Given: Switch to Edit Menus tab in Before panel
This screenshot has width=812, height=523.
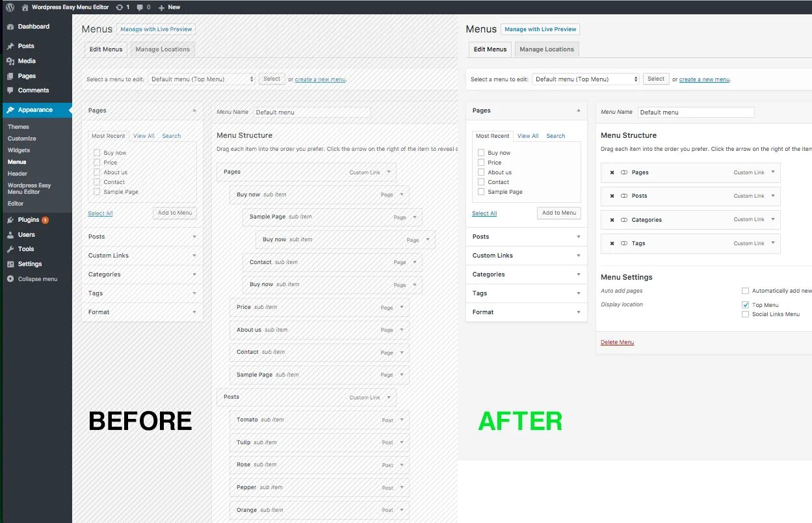Looking at the screenshot, I should 106,49.
